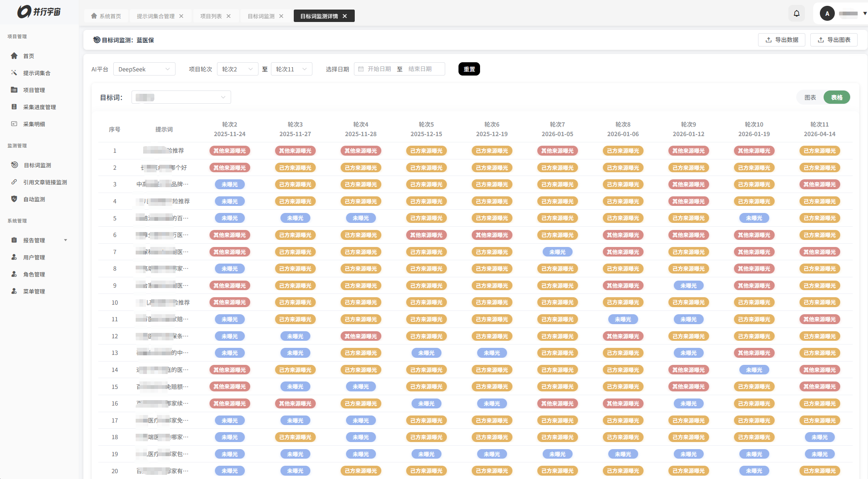The height and width of the screenshot is (479, 868).
Task: Click the 角色管理 person icon
Action: click(x=14, y=274)
